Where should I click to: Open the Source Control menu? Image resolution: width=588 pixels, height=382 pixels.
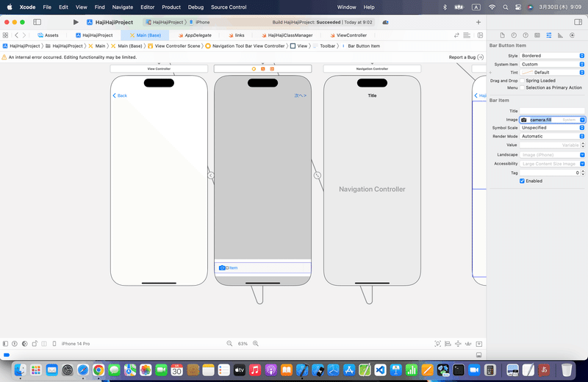click(229, 7)
